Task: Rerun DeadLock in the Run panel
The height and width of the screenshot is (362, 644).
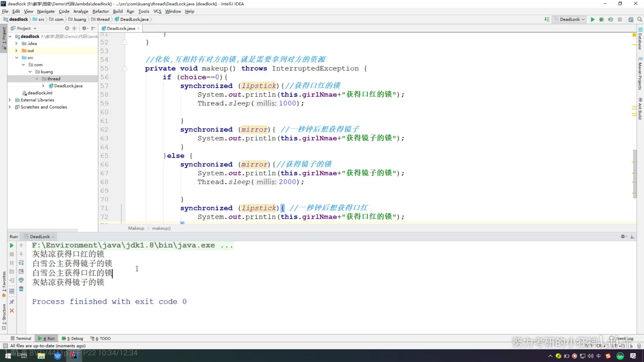Action: pyautogui.click(x=12, y=245)
